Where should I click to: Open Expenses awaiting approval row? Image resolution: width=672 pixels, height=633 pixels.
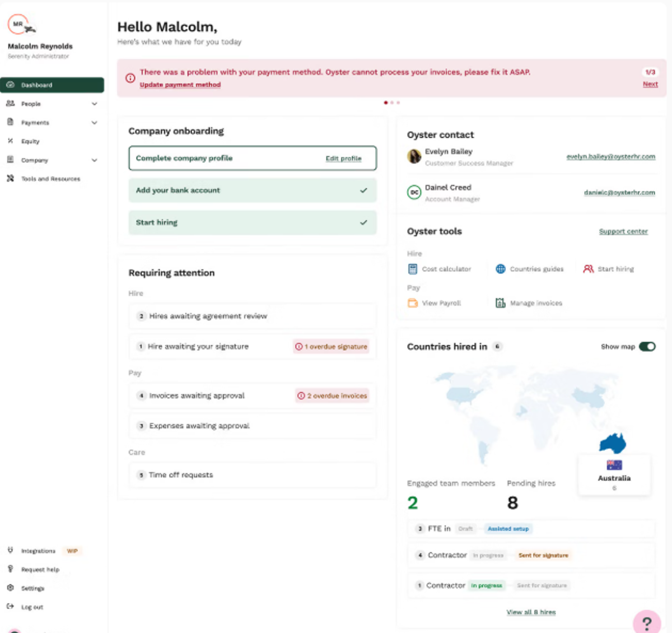tap(253, 426)
